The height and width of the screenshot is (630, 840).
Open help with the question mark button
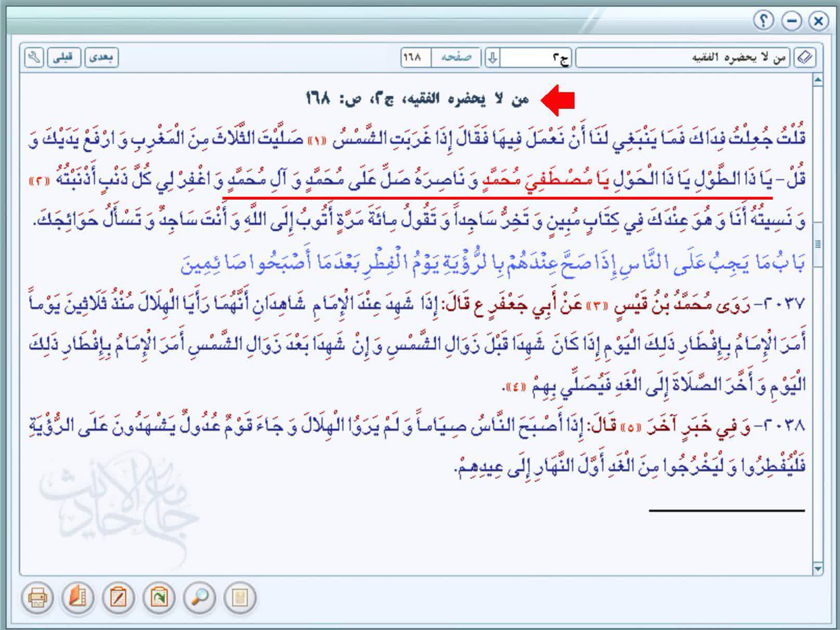coord(764,21)
